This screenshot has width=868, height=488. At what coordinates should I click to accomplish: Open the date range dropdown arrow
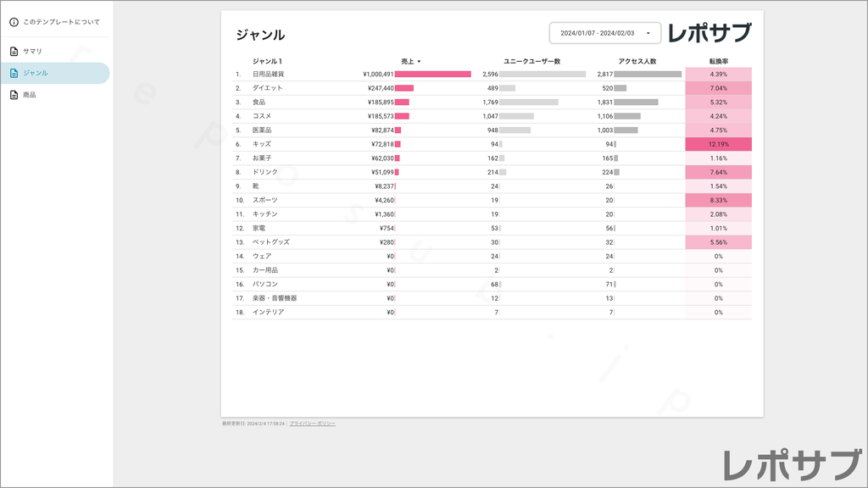tap(648, 33)
